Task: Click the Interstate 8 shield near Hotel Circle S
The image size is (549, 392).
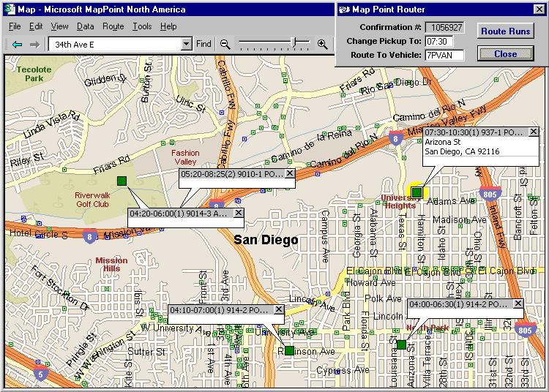Action: (x=89, y=237)
